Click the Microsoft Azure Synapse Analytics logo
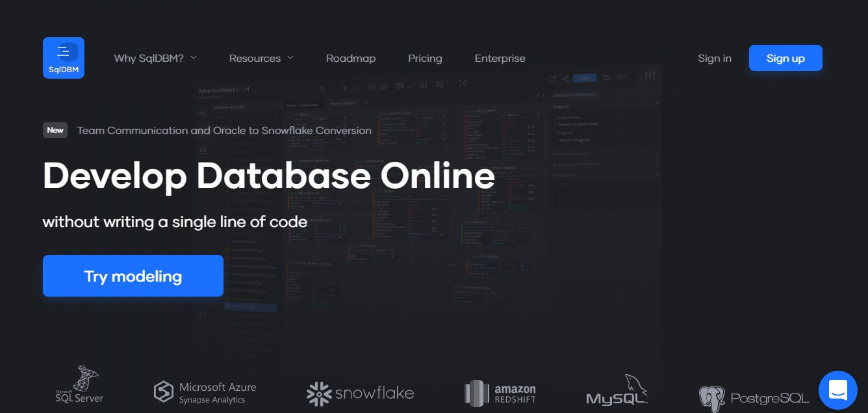Screen dimensions: 868x413 tap(205, 392)
